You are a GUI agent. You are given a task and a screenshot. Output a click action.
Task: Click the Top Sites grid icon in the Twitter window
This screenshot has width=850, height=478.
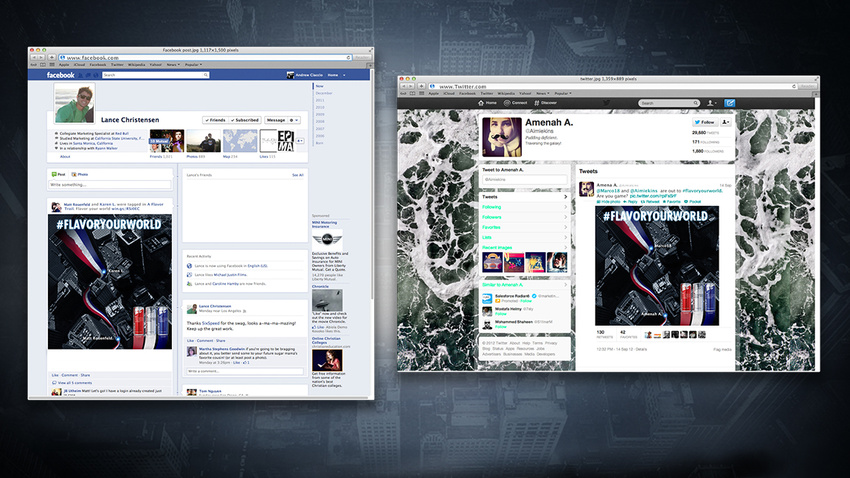421,93
